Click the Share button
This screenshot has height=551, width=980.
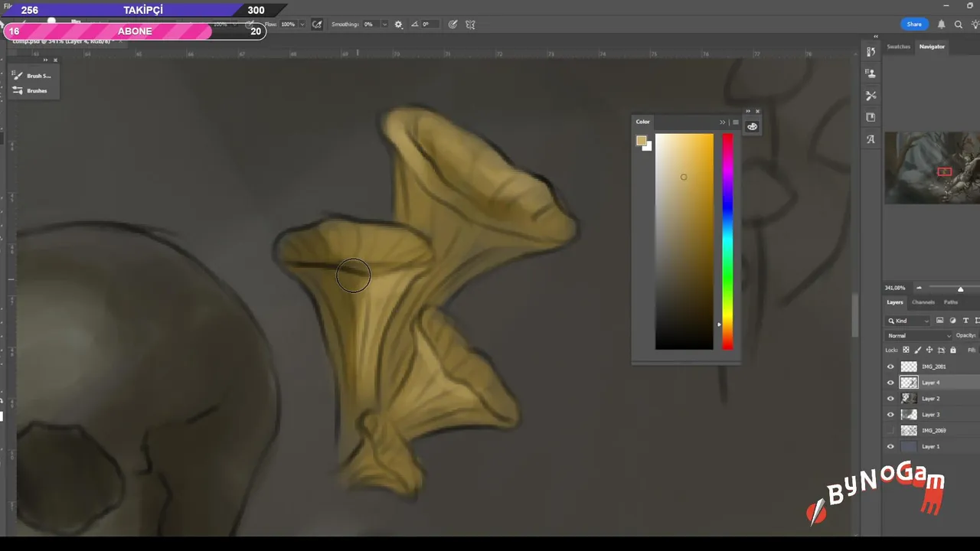[x=914, y=24]
